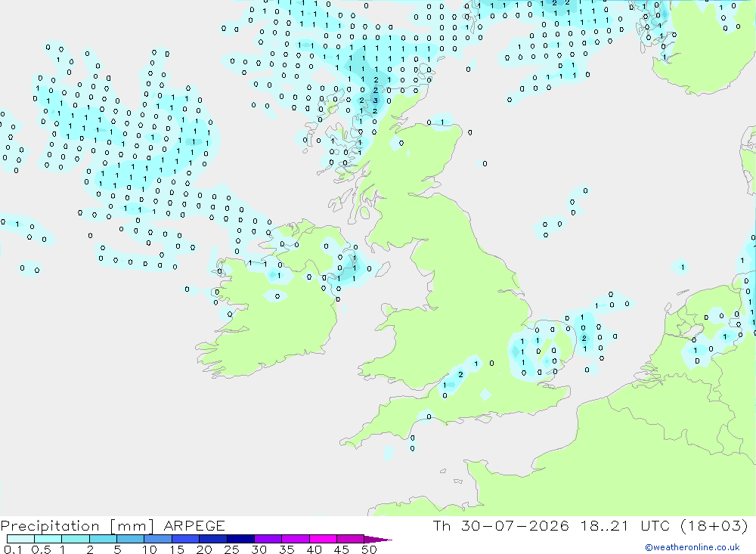Click the legend tick label '40'

314,549
